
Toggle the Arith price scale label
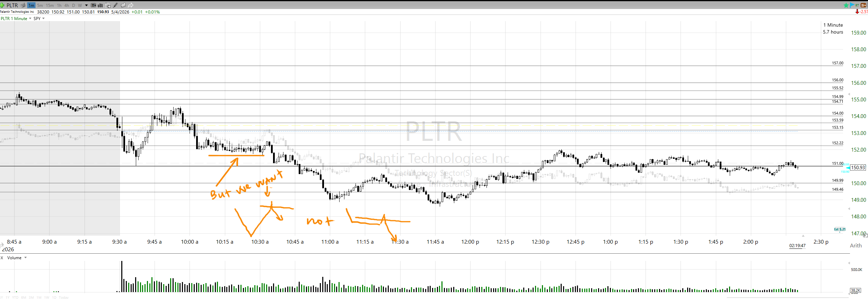[856, 245]
